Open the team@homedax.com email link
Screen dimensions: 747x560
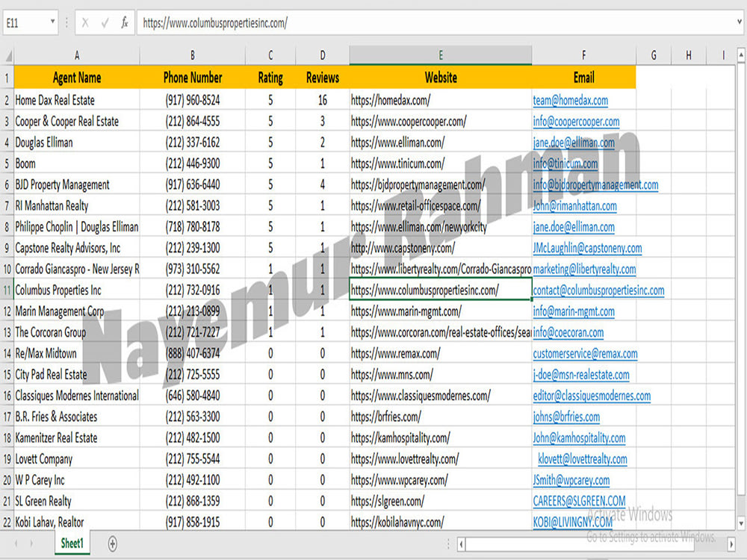click(x=570, y=101)
